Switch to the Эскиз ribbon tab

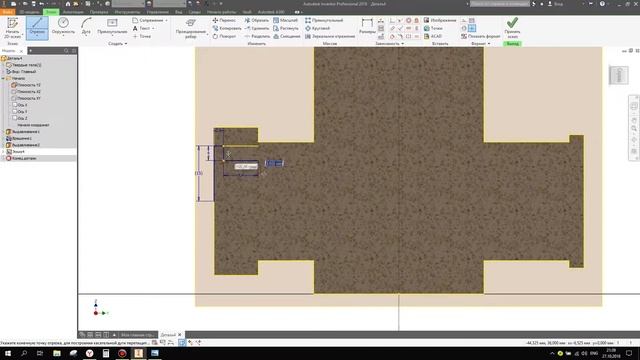(51, 12)
